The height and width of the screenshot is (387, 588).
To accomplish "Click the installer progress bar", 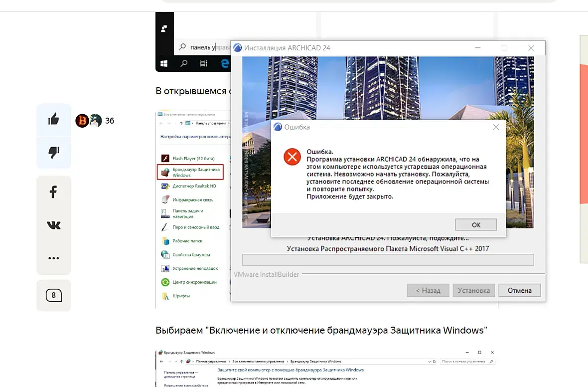I will click(388, 260).
